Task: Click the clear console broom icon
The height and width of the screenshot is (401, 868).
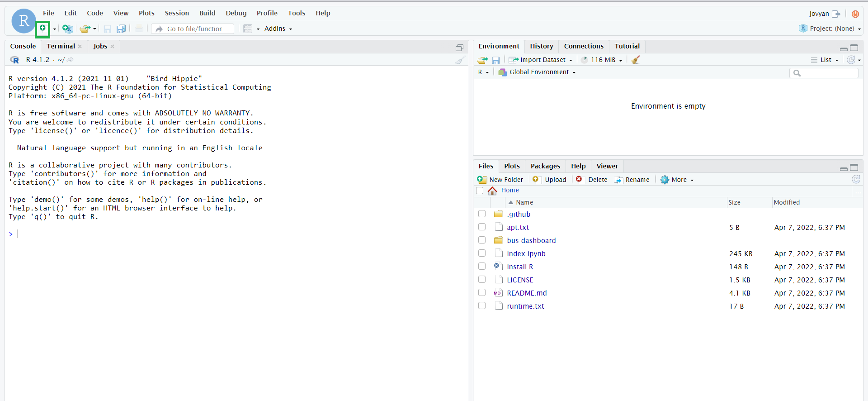Action: [x=460, y=60]
